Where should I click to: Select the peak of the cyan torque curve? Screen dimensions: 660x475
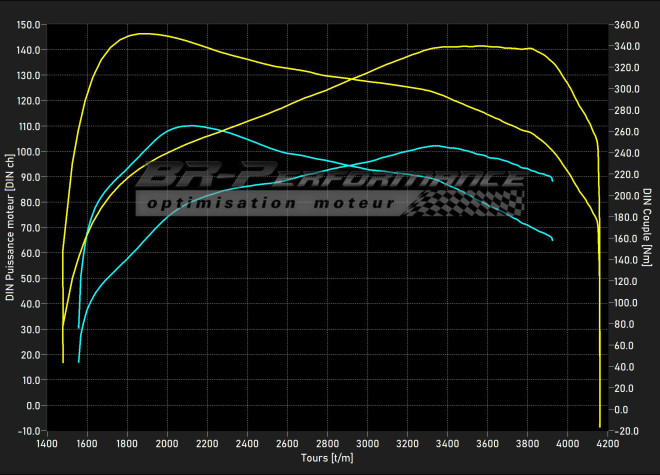[189, 126]
